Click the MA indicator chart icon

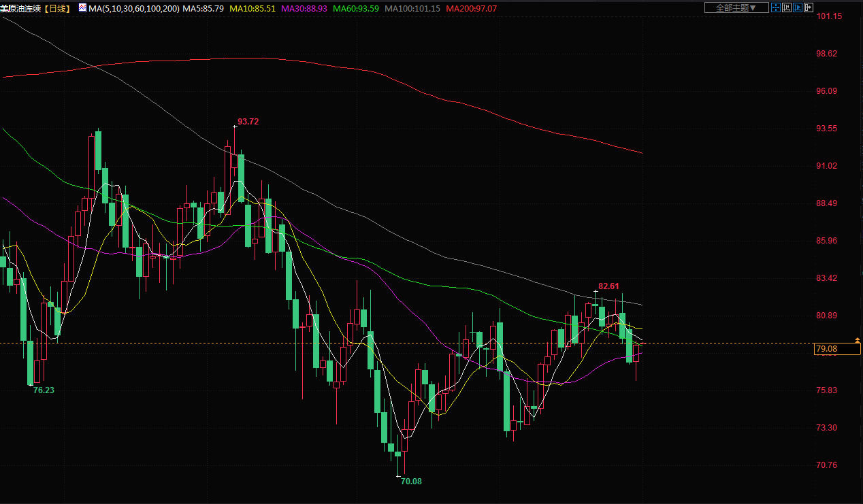tap(82, 8)
